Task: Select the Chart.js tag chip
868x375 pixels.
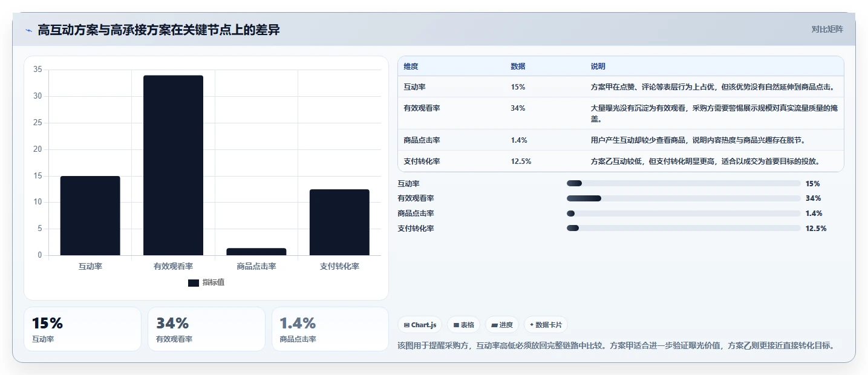Action: point(420,325)
